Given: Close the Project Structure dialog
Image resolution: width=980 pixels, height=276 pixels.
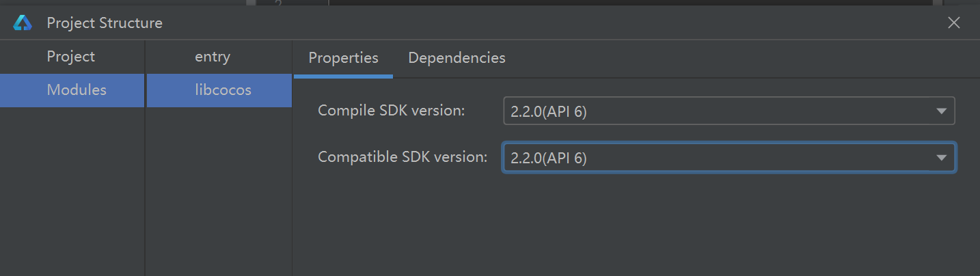Looking at the screenshot, I should pyautogui.click(x=954, y=23).
